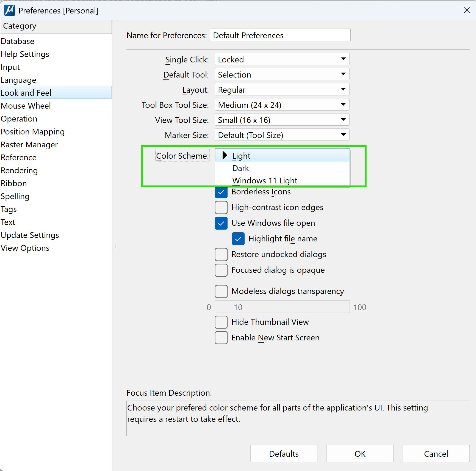This screenshot has height=471, width=476.
Task: Reset settings with Defaults button
Action: 284,454
